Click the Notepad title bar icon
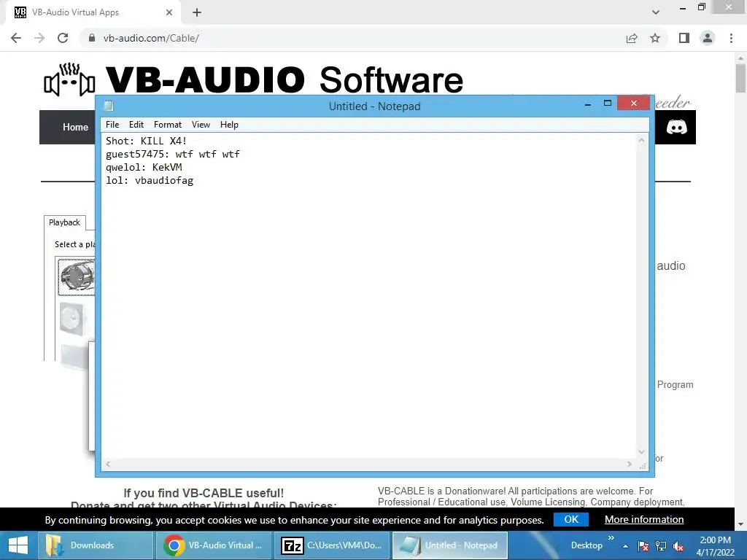 pyautogui.click(x=109, y=106)
